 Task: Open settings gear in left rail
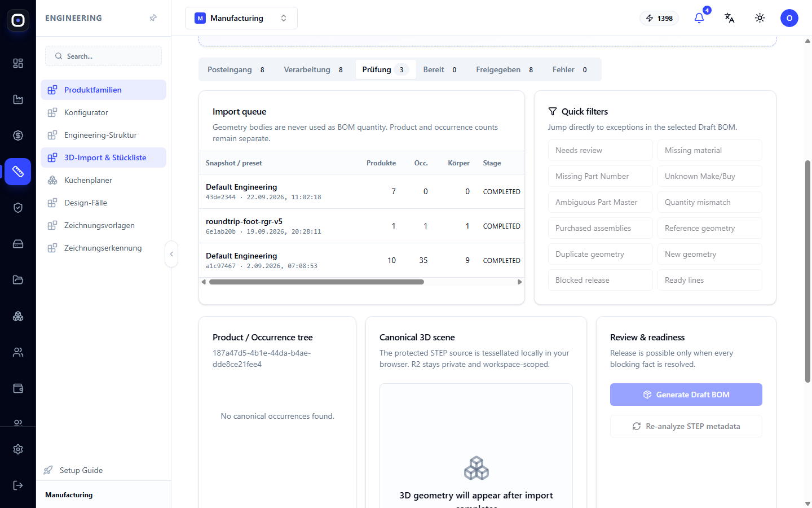point(18,449)
